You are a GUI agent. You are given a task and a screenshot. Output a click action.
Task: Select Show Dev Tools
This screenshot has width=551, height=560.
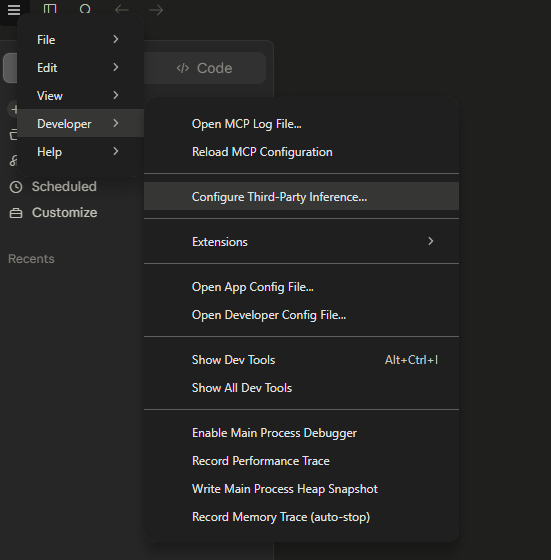point(301,360)
